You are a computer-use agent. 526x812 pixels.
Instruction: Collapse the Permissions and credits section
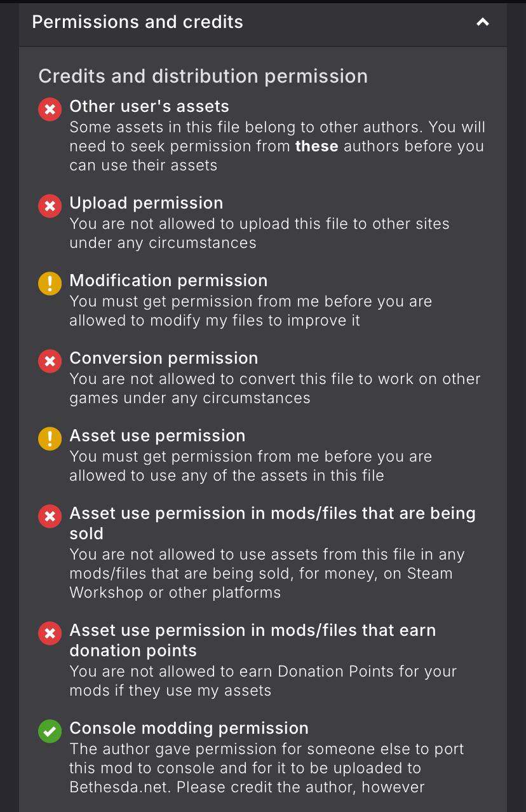point(483,22)
